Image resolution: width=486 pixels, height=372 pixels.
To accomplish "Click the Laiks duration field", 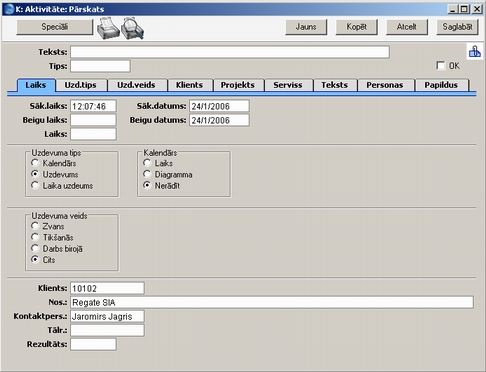I will (x=93, y=134).
